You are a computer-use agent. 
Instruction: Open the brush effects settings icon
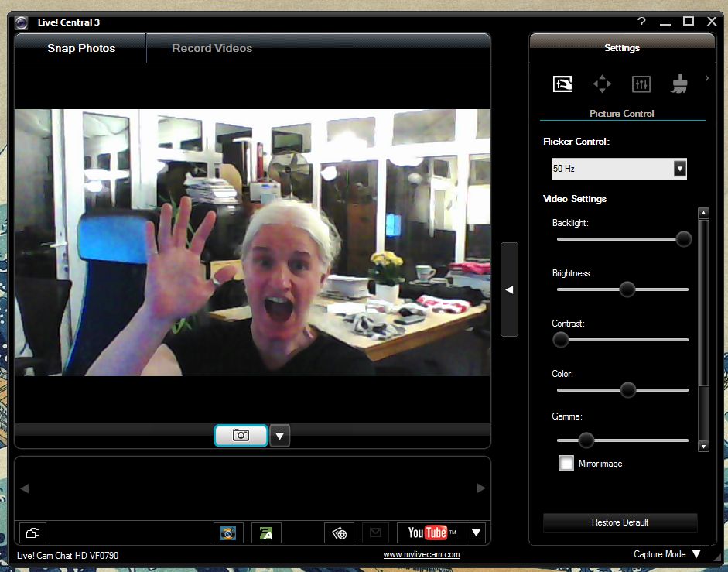point(680,84)
